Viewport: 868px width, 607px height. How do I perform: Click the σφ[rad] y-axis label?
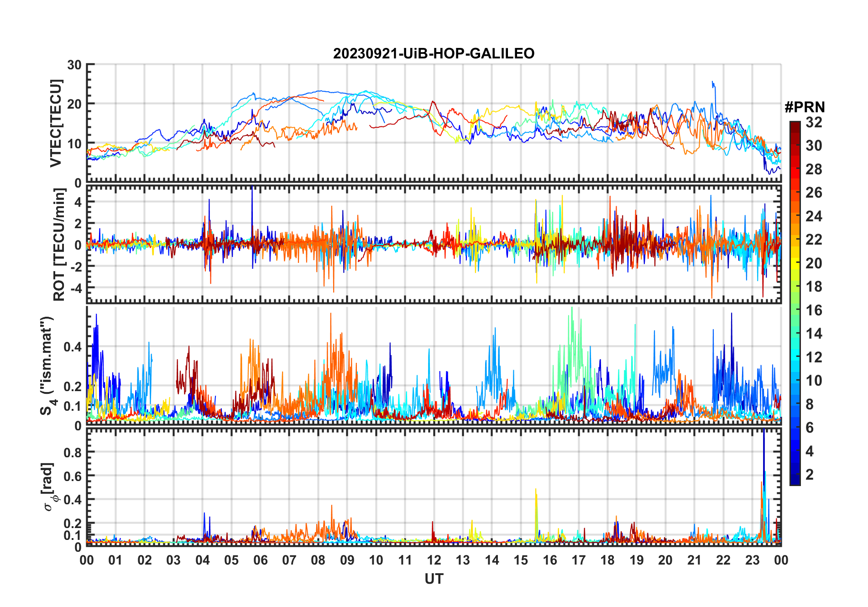(x=49, y=487)
